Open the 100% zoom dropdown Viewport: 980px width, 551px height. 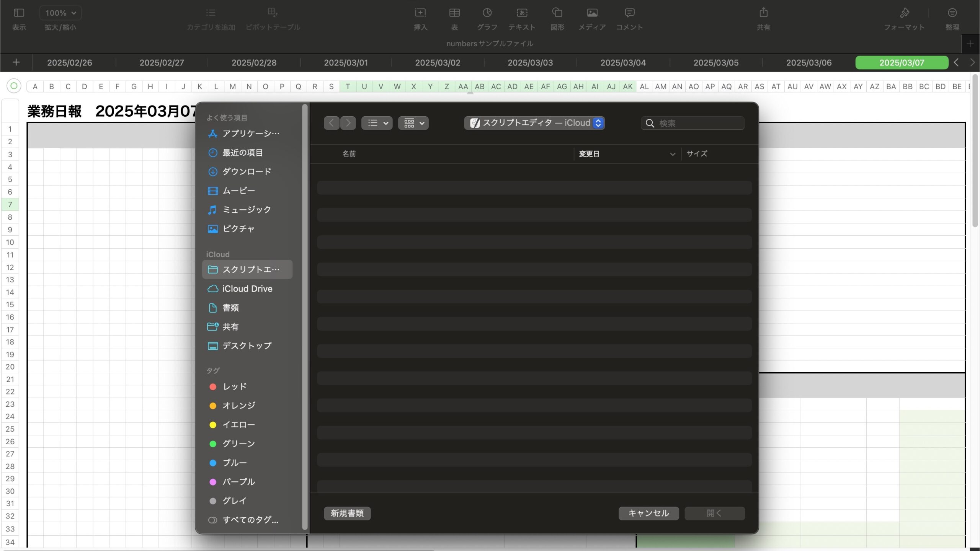click(60, 13)
